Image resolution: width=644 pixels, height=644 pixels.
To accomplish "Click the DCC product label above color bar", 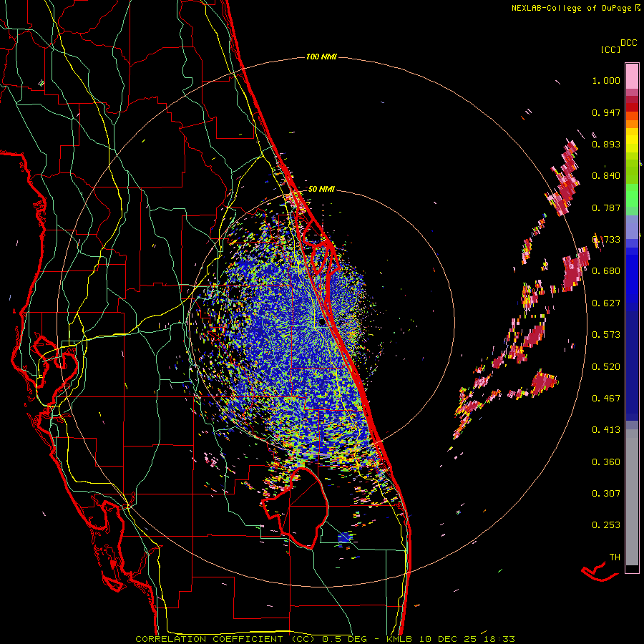I will [x=628, y=43].
